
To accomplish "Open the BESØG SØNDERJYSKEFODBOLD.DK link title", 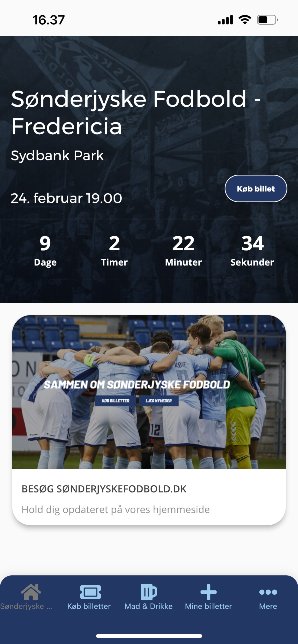I will [x=104, y=489].
